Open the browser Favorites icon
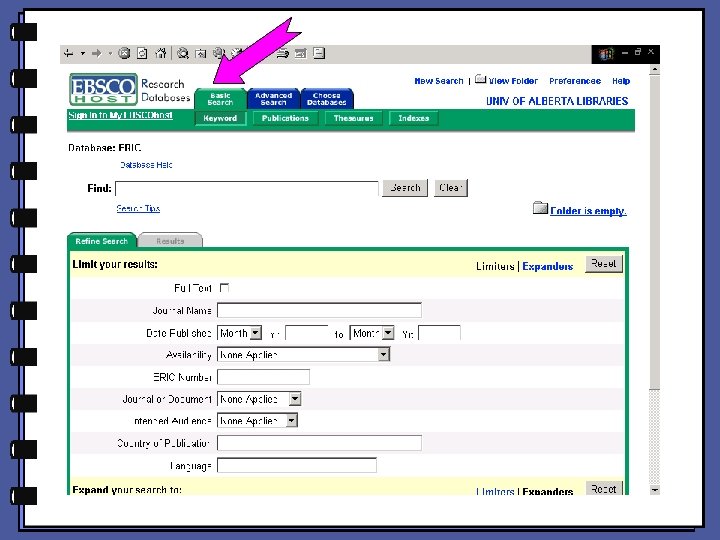 [x=201, y=54]
